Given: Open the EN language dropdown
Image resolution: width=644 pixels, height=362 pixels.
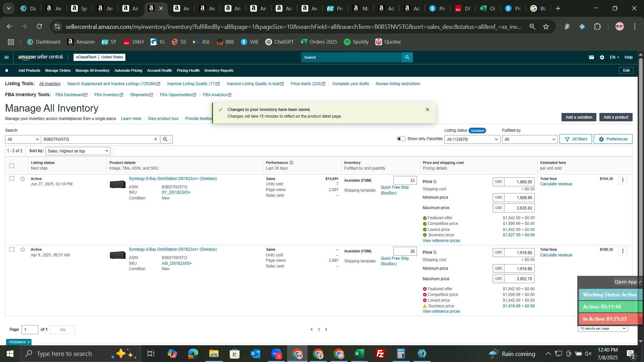Looking at the screenshot, I should [614, 57].
